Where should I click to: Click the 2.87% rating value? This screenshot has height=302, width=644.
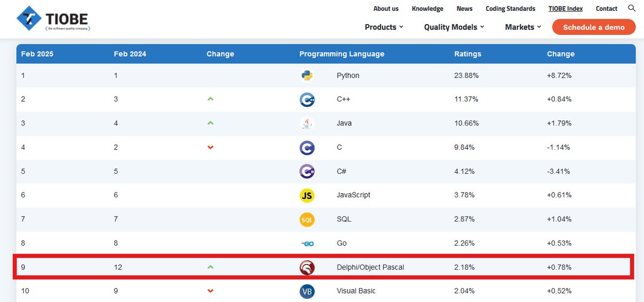click(x=464, y=219)
